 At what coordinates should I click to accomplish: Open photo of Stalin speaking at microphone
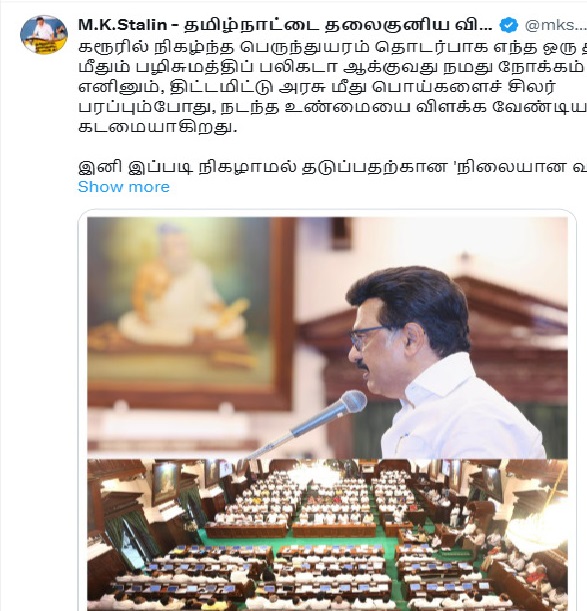pos(327,337)
